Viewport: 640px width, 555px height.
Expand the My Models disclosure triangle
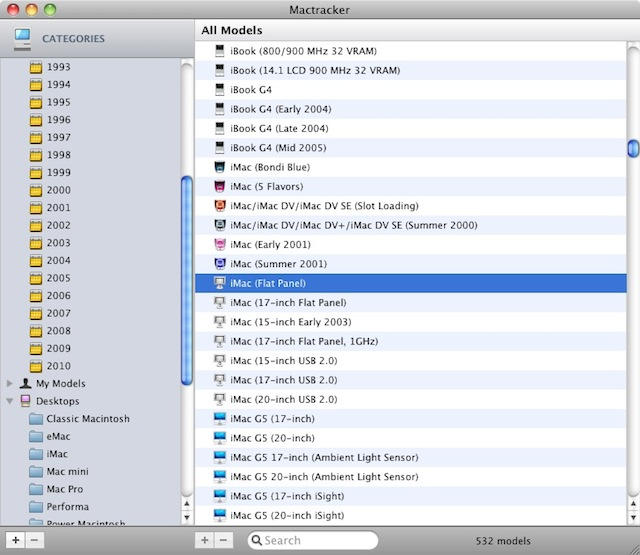(x=11, y=384)
